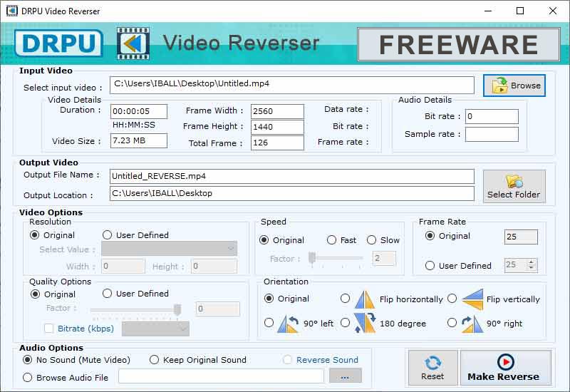The width and height of the screenshot is (570, 392).
Task: Click the Audio Bit rate field
Action: tap(492, 116)
